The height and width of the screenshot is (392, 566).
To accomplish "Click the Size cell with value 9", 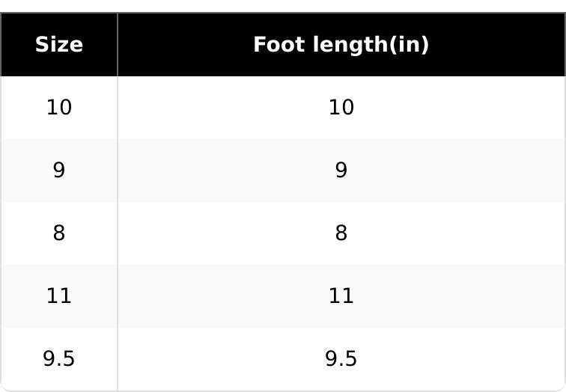I will (59, 171).
